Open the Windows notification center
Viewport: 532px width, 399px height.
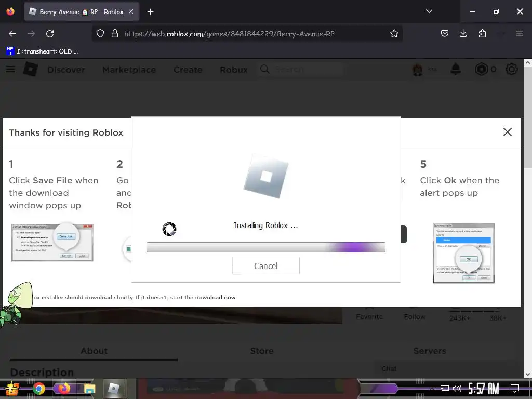coord(515,389)
